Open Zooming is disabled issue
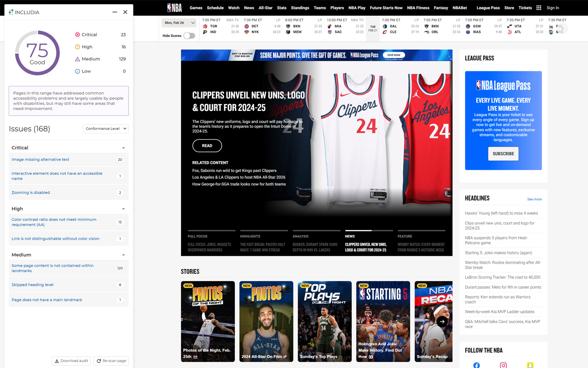The height and width of the screenshot is (368, 588). tap(31, 193)
